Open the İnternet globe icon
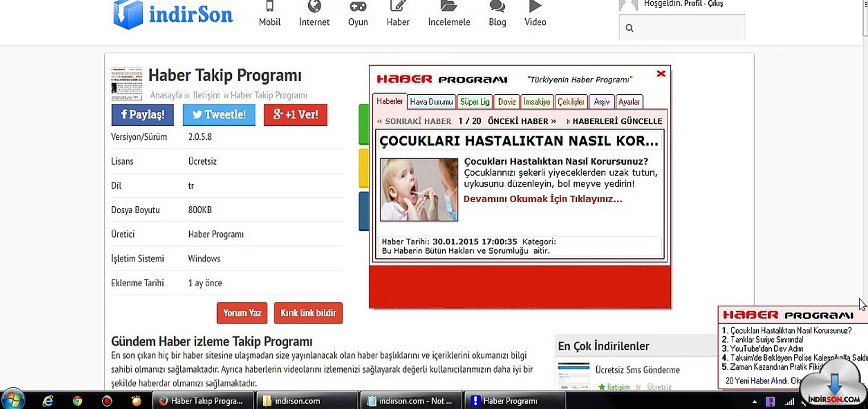 pyautogui.click(x=314, y=6)
